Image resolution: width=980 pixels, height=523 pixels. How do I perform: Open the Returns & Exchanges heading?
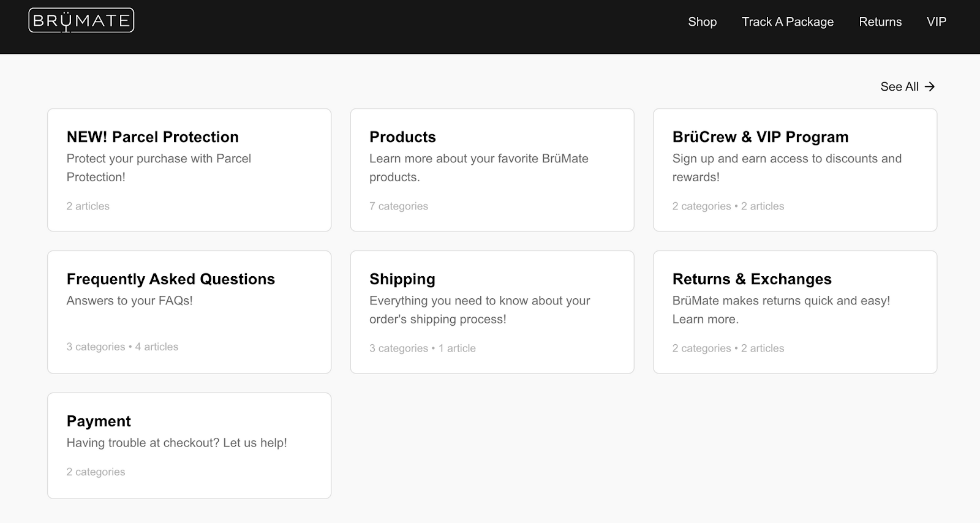pos(752,279)
